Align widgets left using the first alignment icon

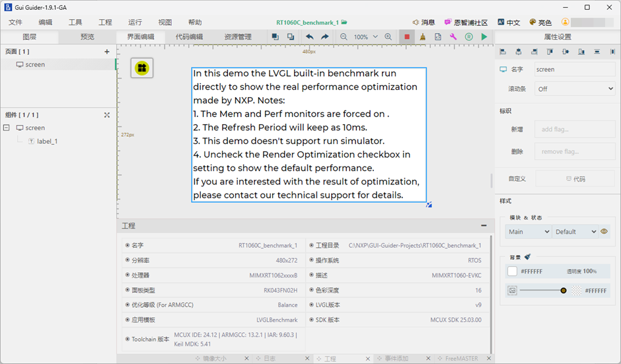pos(503,52)
